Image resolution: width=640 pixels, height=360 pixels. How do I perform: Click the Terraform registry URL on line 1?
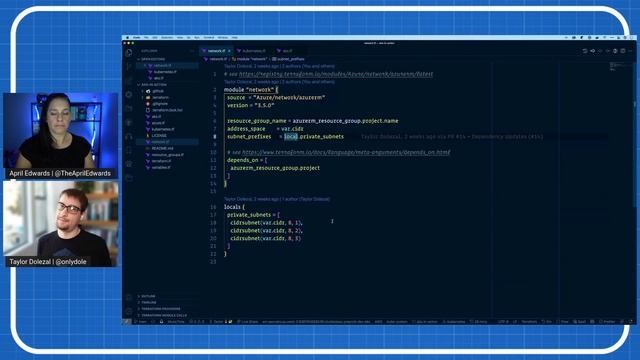tap(336, 74)
